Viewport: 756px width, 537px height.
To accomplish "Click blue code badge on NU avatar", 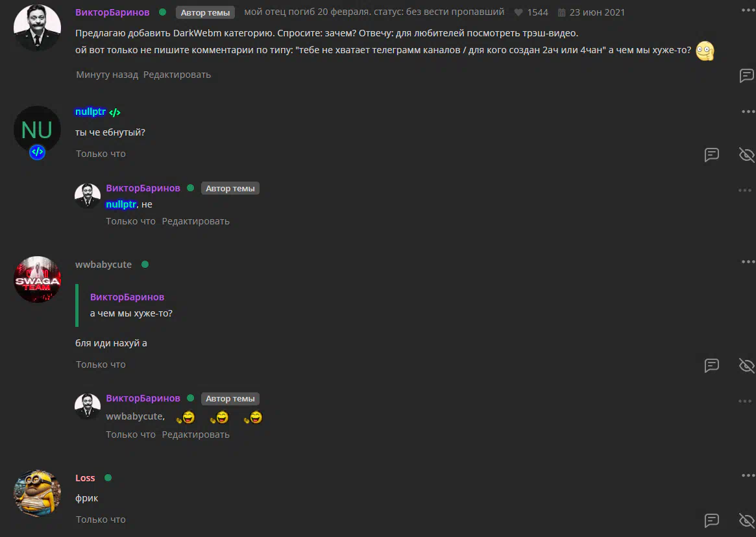I will point(37,152).
